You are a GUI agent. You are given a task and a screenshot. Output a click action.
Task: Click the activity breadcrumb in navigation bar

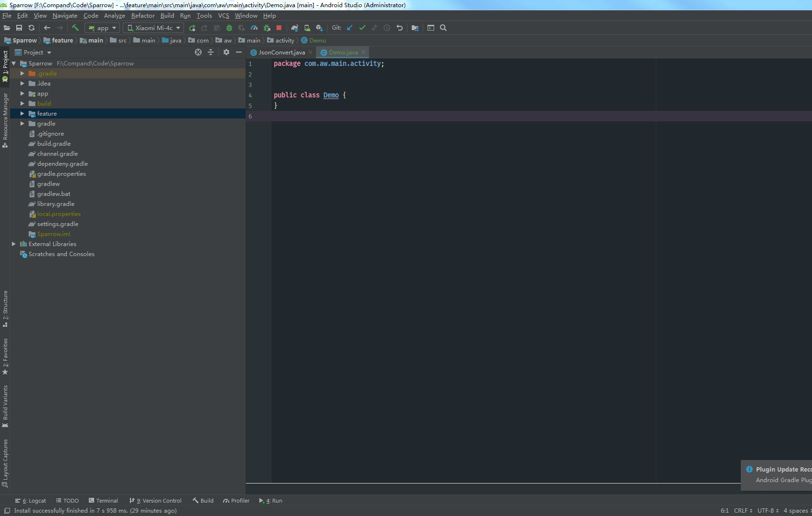click(281, 41)
